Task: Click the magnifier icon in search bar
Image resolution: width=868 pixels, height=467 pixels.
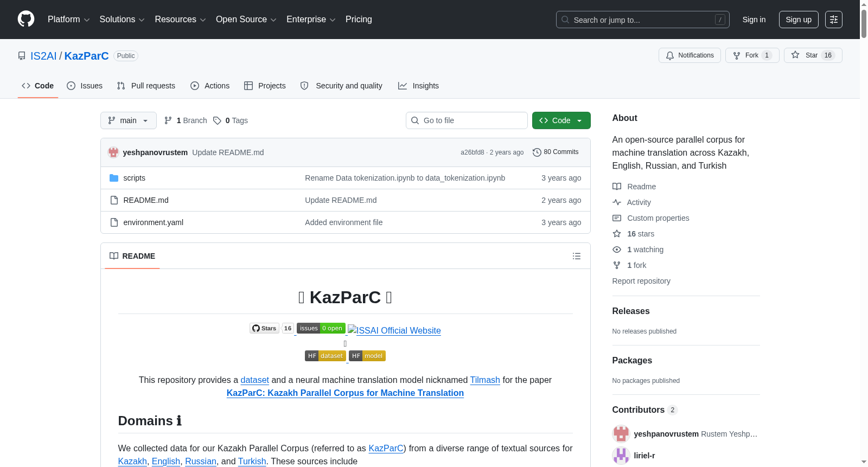Action: (565, 20)
